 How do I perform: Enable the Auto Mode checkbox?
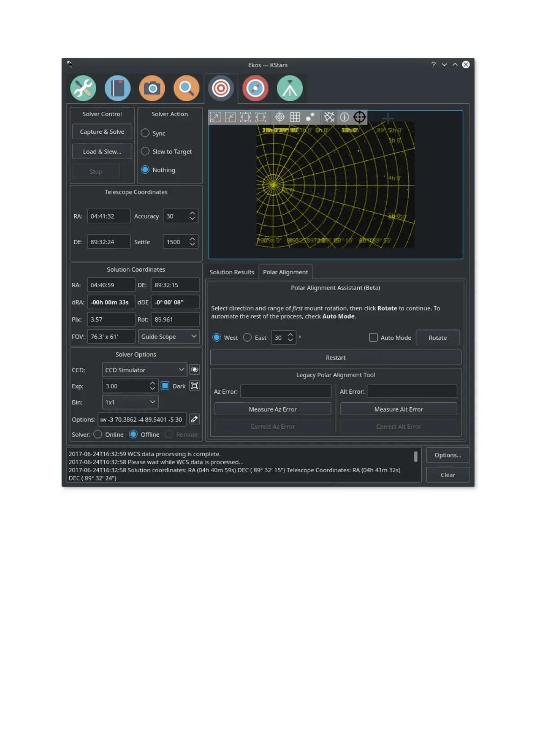(373, 338)
